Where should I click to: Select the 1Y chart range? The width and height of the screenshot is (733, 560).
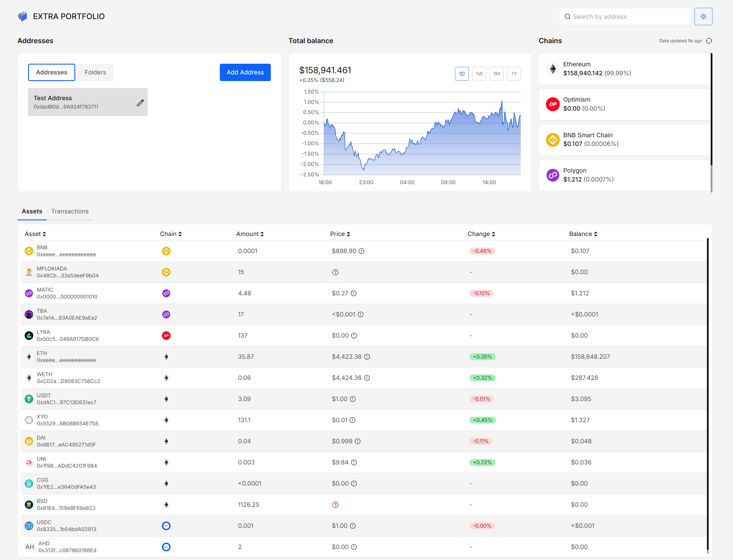(514, 74)
